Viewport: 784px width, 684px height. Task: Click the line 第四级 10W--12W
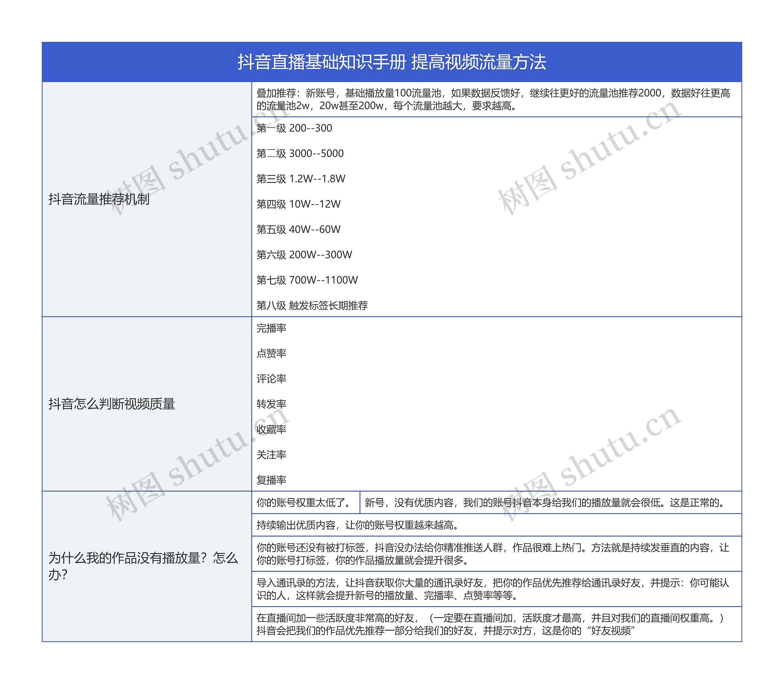click(x=298, y=204)
